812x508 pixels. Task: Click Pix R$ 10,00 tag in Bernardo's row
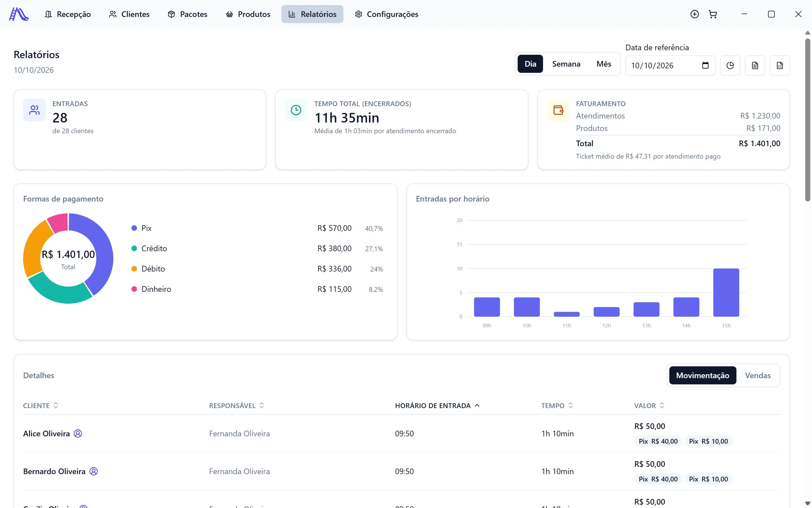(x=708, y=479)
